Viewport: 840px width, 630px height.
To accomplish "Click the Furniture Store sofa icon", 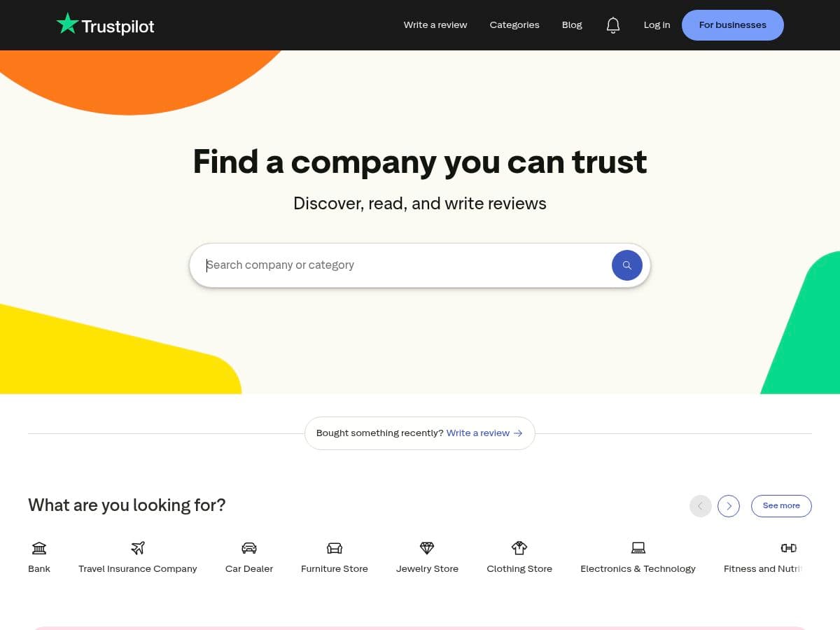I will pyautogui.click(x=334, y=548).
